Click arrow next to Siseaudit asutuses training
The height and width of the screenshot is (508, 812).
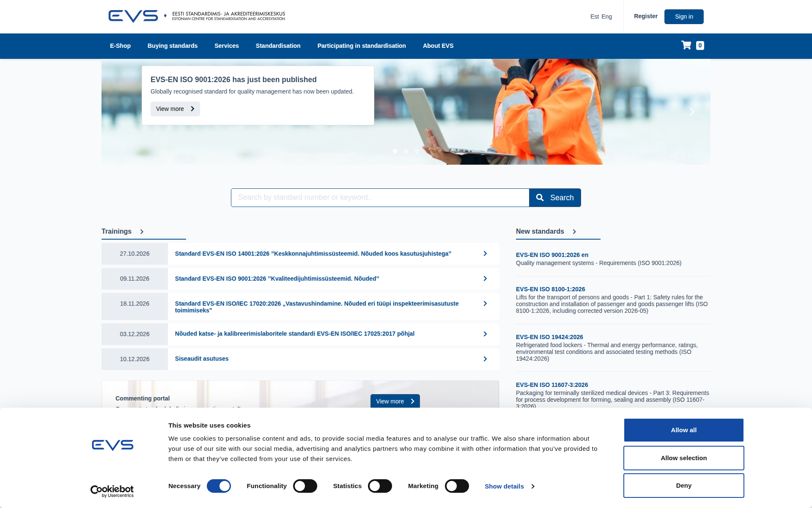485,359
